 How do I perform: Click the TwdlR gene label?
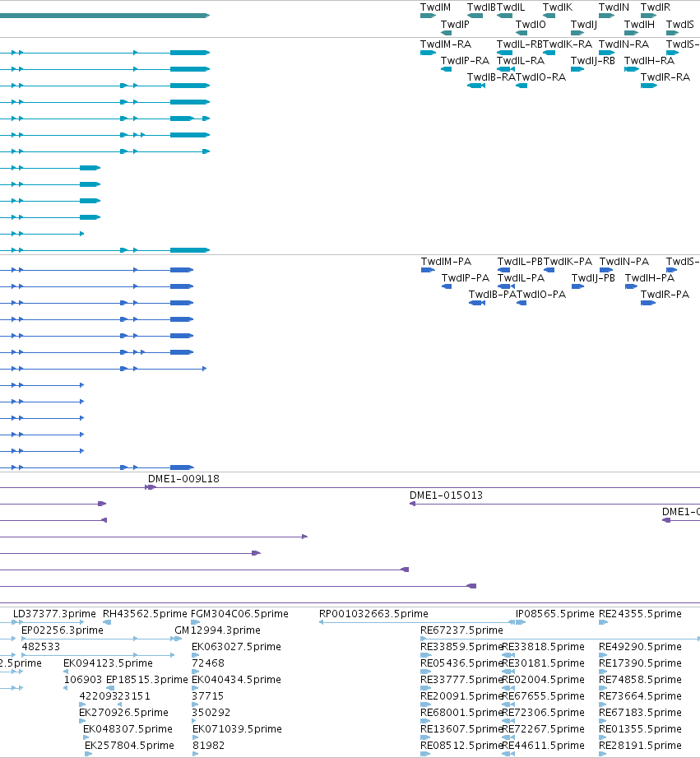click(x=656, y=7)
